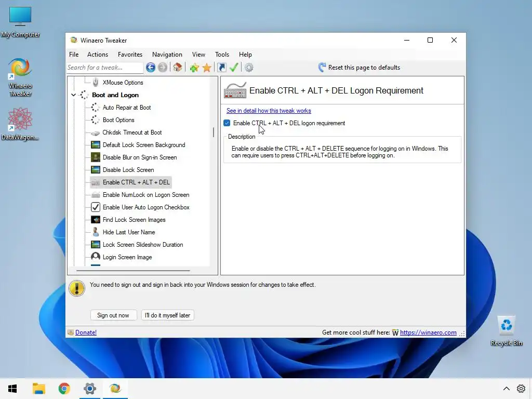Viewport: 532px width, 399px height.
Task: Open Chrome from the taskbar
Action: pyautogui.click(x=64, y=389)
